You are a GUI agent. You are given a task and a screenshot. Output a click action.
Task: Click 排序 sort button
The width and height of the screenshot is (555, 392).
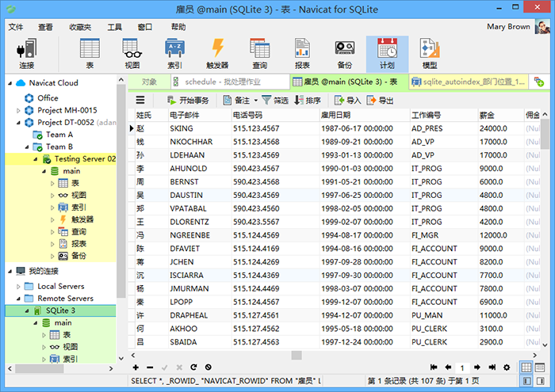pos(308,101)
